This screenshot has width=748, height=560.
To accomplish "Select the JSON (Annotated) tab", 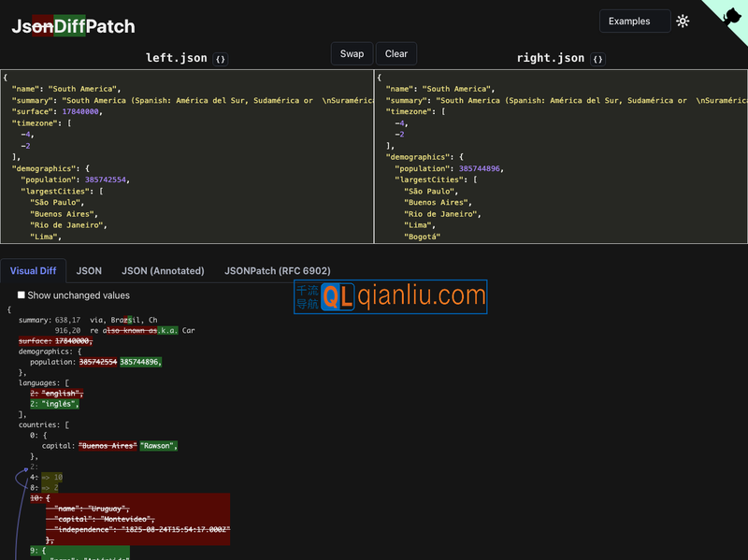I will pyautogui.click(x=163, y=271).
